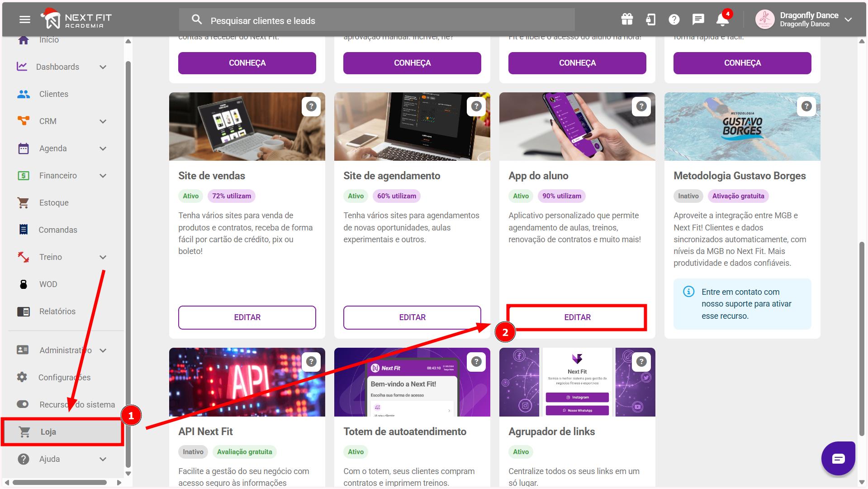Click the WOD kettlebell icon
Image resolution: width=868 pixels, height=489 pixels.
click(x=24, y=284)
